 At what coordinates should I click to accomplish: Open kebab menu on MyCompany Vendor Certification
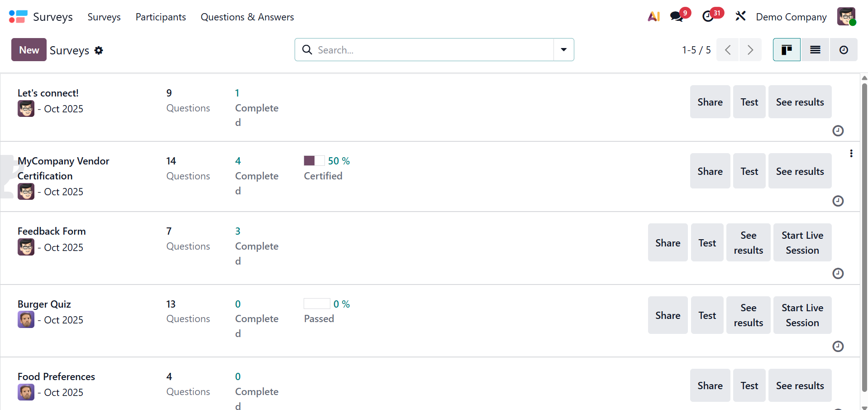pyautogui.click(x=851, y=154)
